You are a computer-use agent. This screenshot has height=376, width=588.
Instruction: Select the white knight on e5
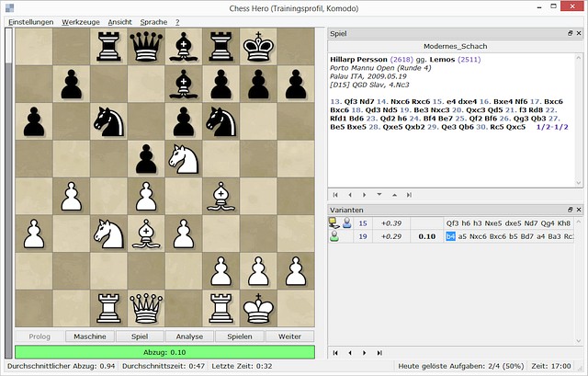[184, 159]
